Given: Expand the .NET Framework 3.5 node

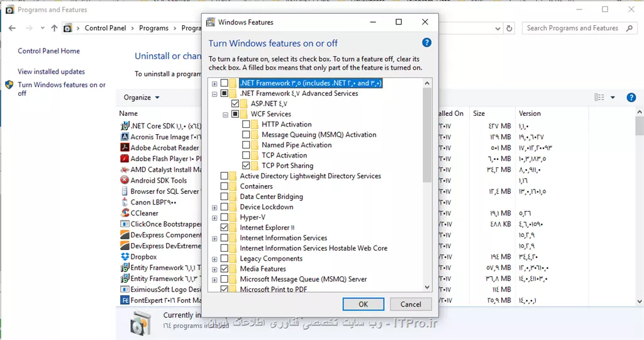Looking at the screenshot, I should point(214,84).
